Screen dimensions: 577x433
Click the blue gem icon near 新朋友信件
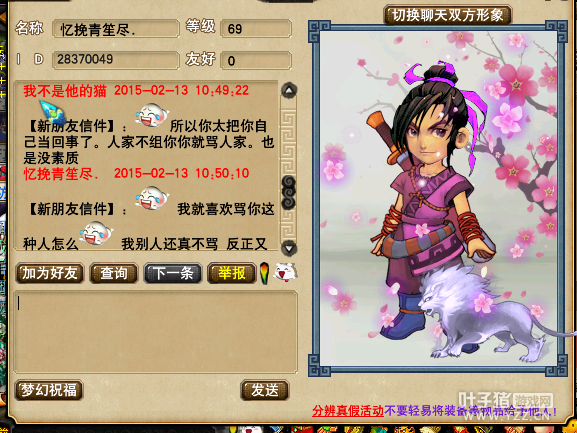(53, 113)
